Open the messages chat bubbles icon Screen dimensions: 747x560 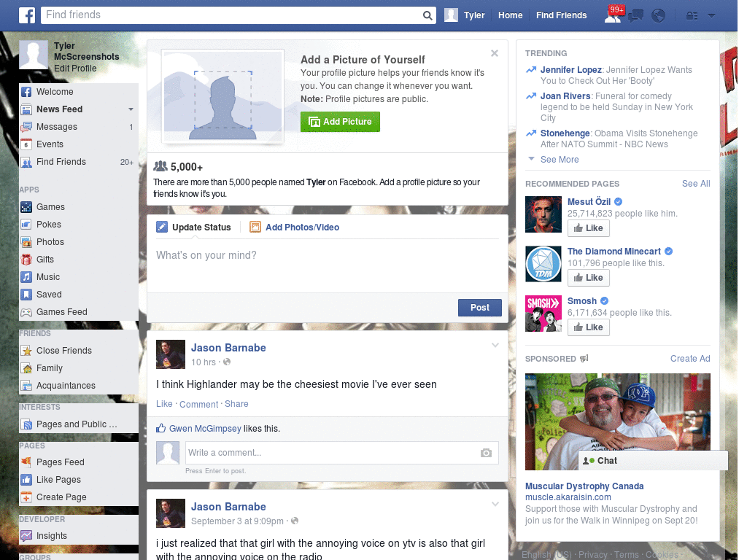click(x=635, y=16)
